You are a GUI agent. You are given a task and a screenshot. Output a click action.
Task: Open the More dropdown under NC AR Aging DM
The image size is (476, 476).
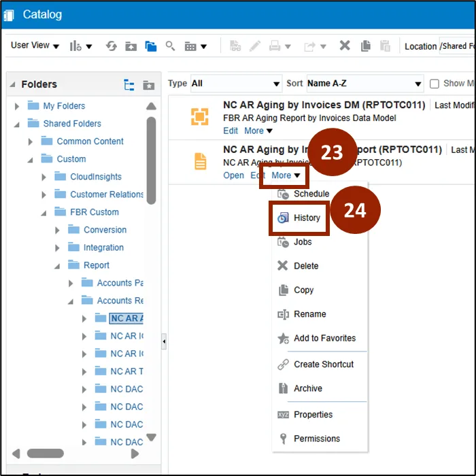click(x=258, y=131)
